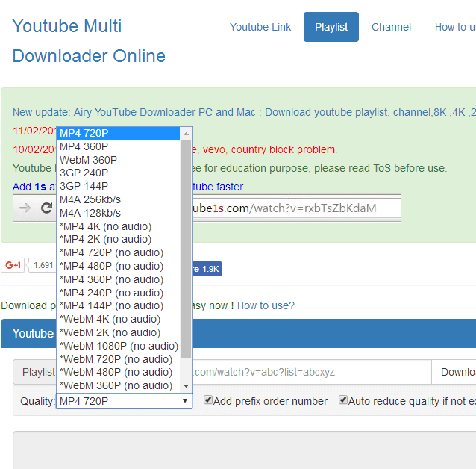Open the 'How to u…' tab in the navigation
Image resolution: width=476 pixels, height=469 pixels.
pyautogui.click(x=454, y=27)
